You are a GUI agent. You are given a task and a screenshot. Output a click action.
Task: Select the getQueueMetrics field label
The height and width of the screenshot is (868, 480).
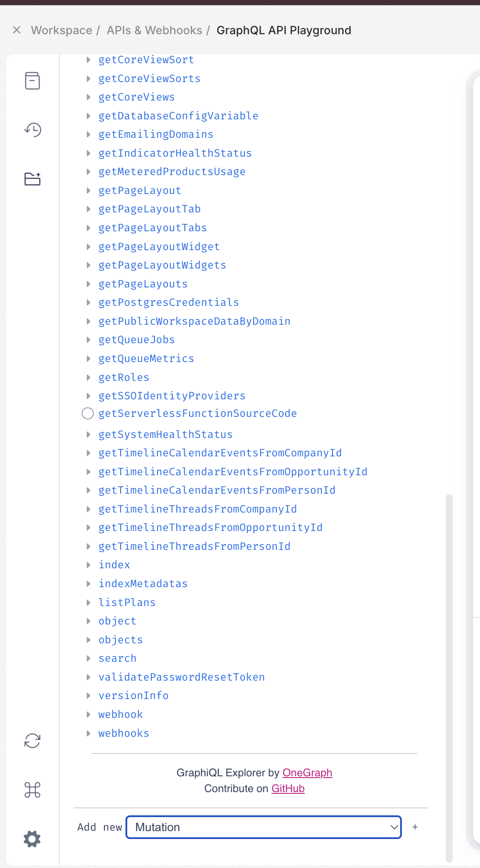coord(146,359)
